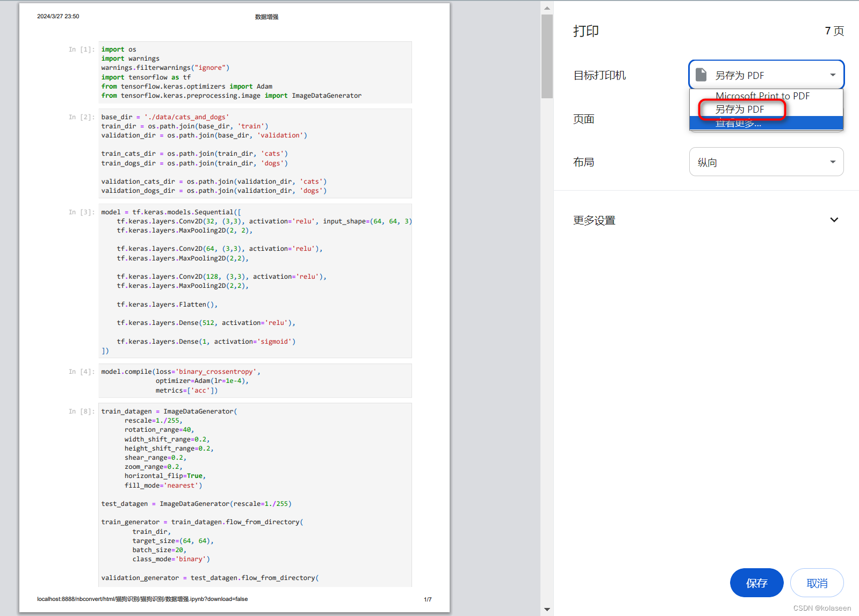The height and width of the screenshot is (616, 859).
Task: Click the In [2]: cell prompt
Action: coord(82,117)
